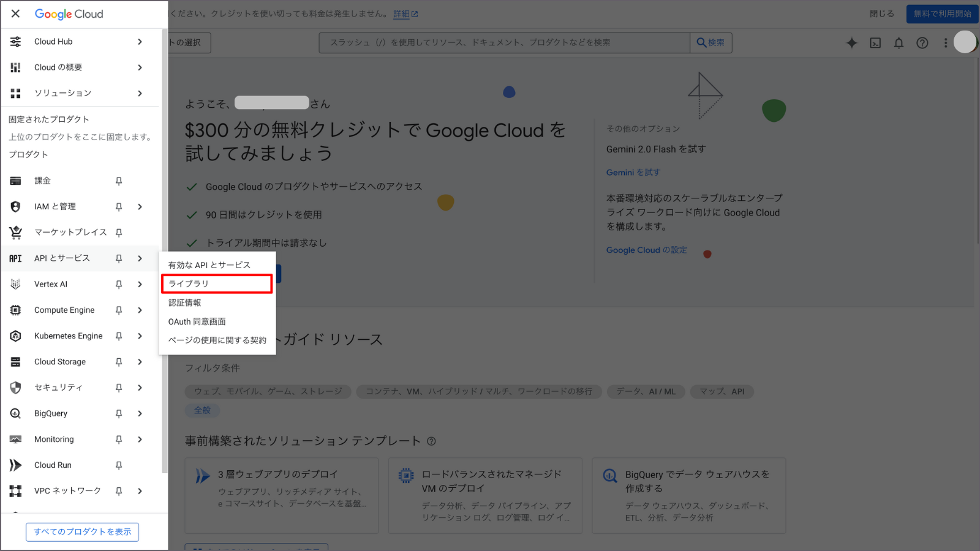The height and width of the screenshot is (551, 980).
Task: Click the ソリューション grid icon
Action: (15, 93)
